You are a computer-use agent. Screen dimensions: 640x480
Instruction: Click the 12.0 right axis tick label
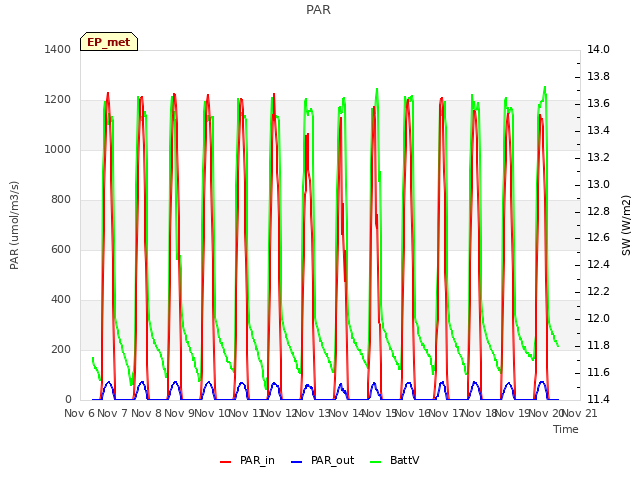click(598, 318)
